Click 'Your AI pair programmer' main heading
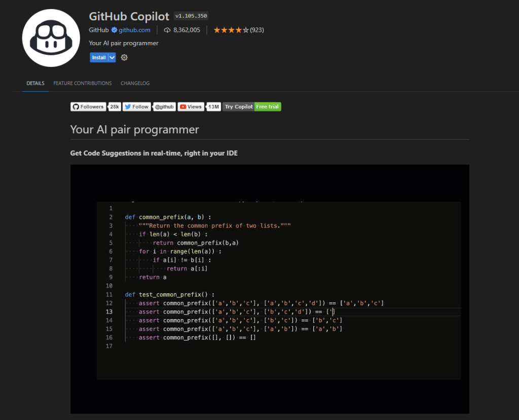 (135, 129)
